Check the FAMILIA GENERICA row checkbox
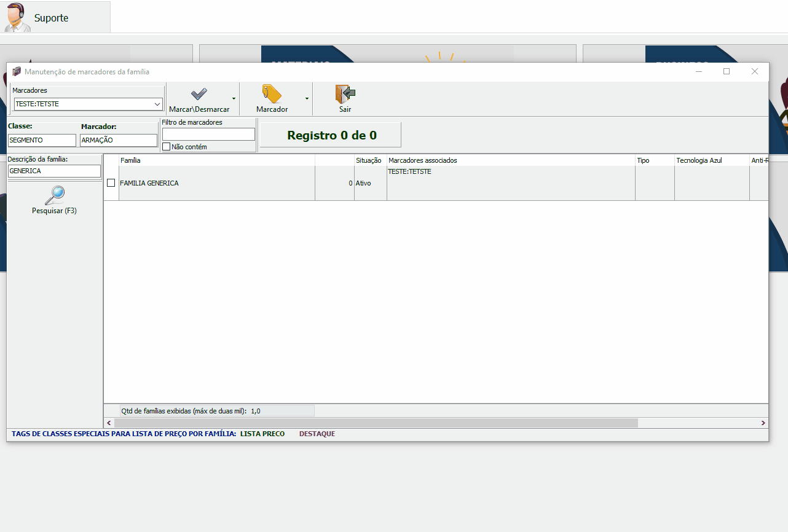The height and width of the screenshot is (532, 788). coord(111,183)
